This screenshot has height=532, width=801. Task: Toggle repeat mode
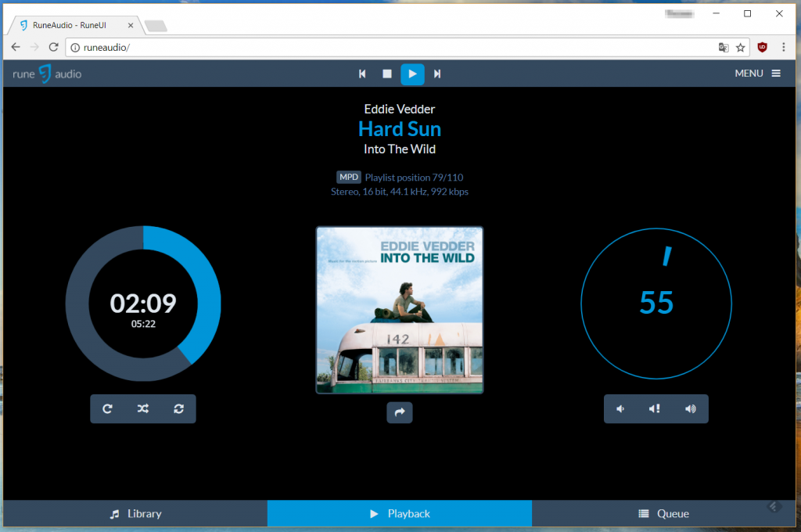[107, 408]
